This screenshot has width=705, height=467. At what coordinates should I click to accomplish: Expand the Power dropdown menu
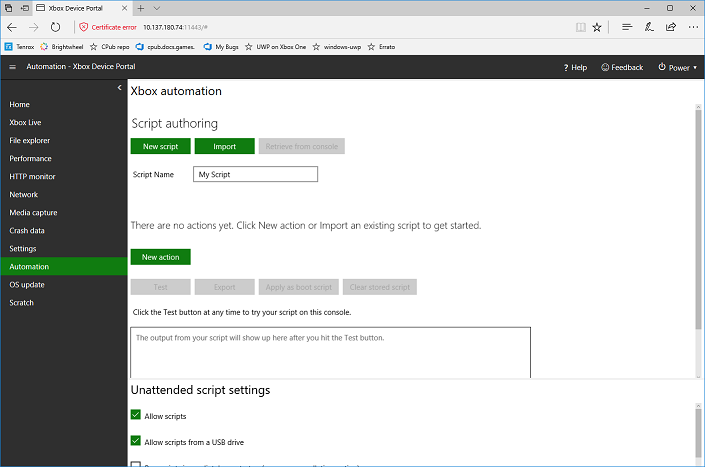pos(678,67)
